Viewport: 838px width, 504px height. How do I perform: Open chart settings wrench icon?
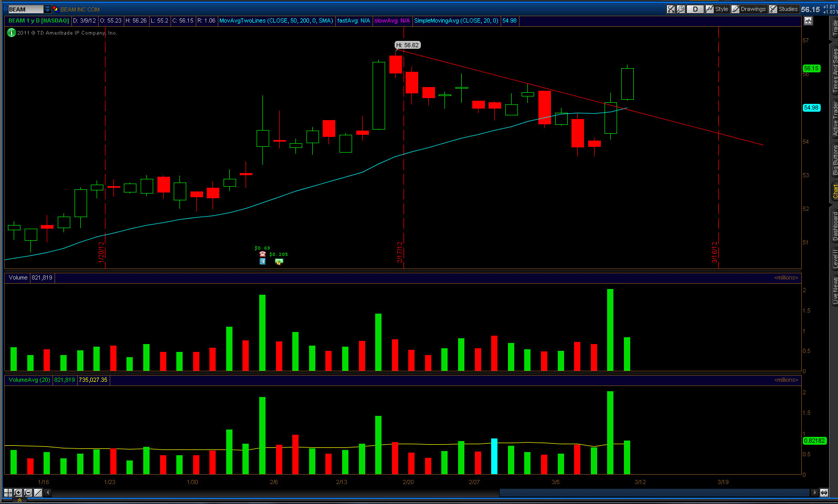pyautogui.click(x=681, y=9)
